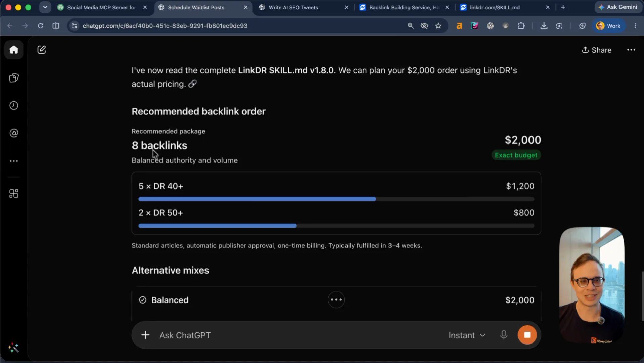644x363 pixels.
Task: Click the Amazon extension icon
Action: pyautogui.click(x=459, y=26)
